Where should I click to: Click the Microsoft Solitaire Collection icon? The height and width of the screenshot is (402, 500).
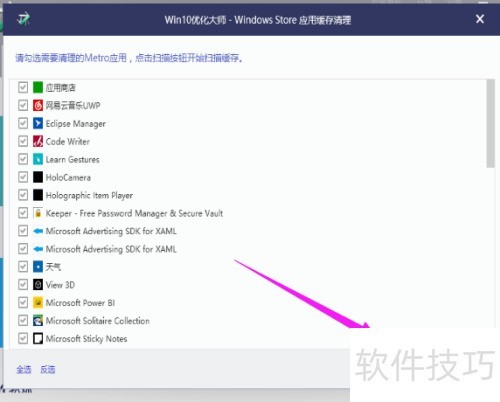[x=38, y=321]
